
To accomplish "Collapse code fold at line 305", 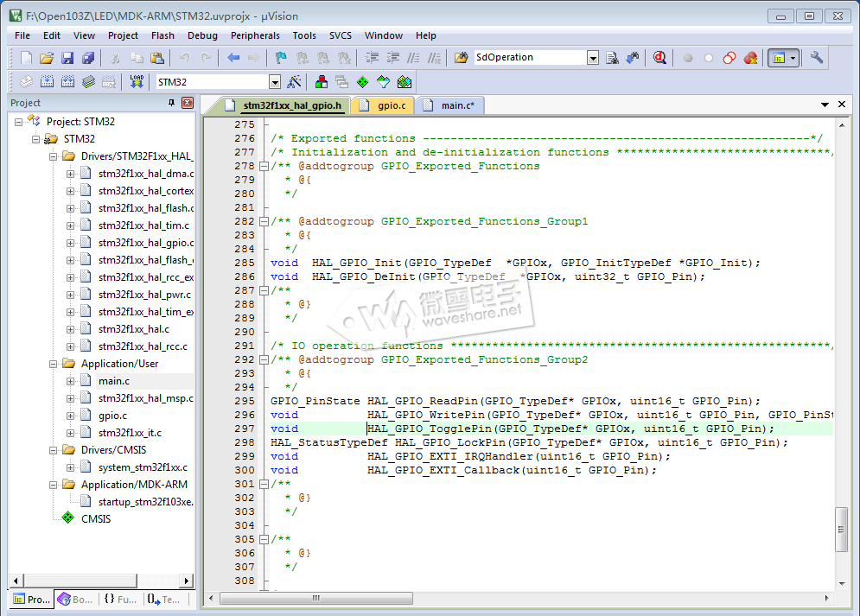I will pos(264,539).
